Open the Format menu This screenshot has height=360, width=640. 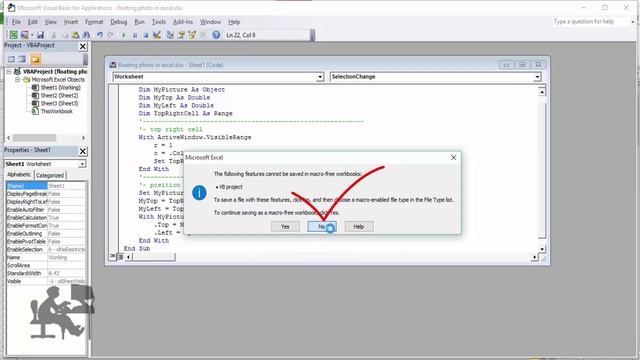pyautogui.click(x=94, y=22)
